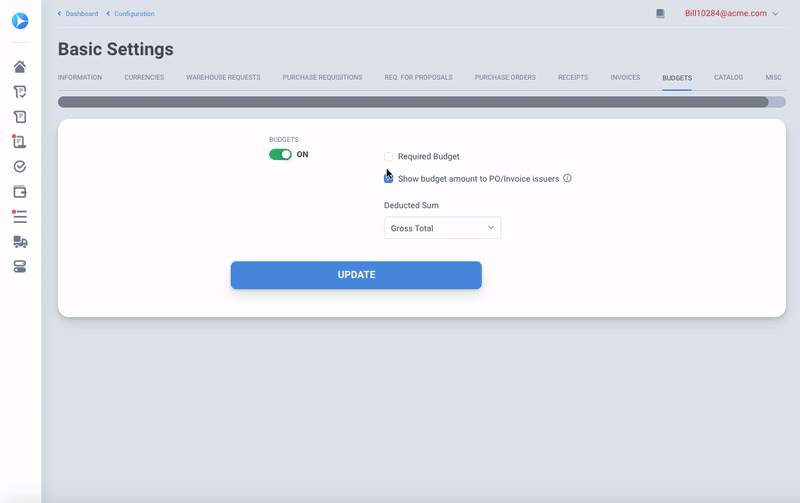Switch to the Invoices tab
Screen dimensions: 800x503
(625, 78)
